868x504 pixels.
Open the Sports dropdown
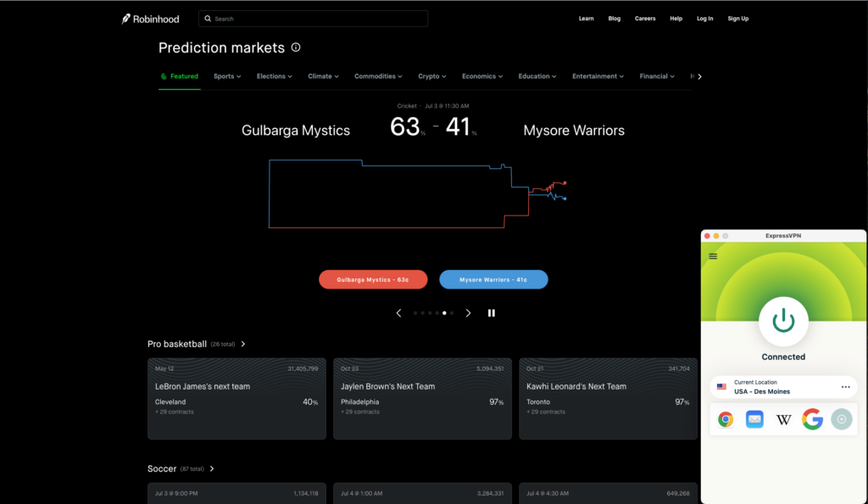227,76
